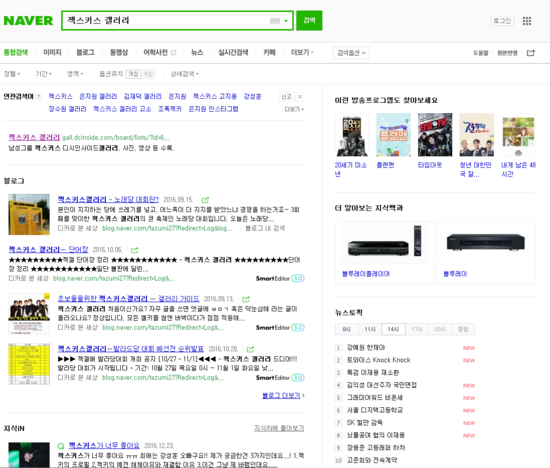Open the 어학사전 tab
Image resolution: width=550 pixels, height=468 pixels.
coord(155,53)
